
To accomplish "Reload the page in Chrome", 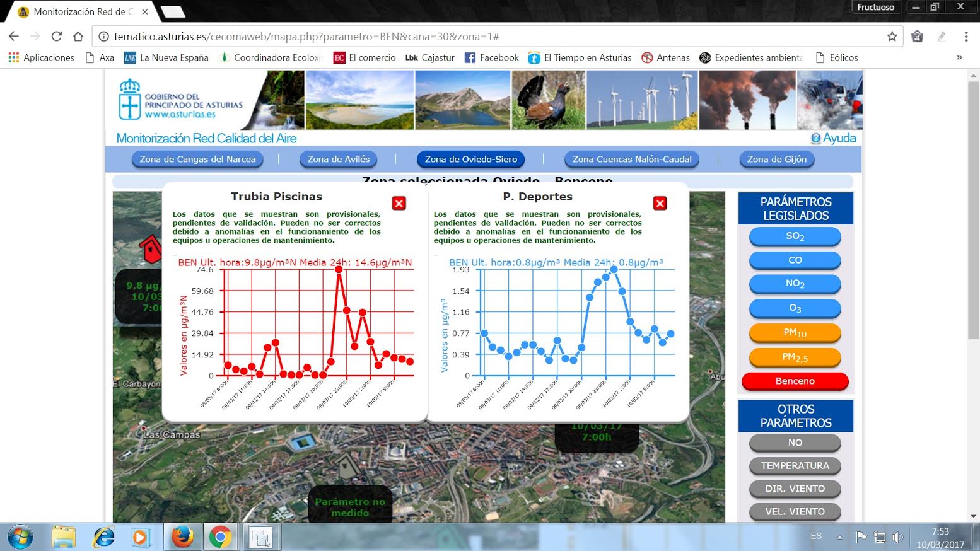I will (x=57, y=37).
